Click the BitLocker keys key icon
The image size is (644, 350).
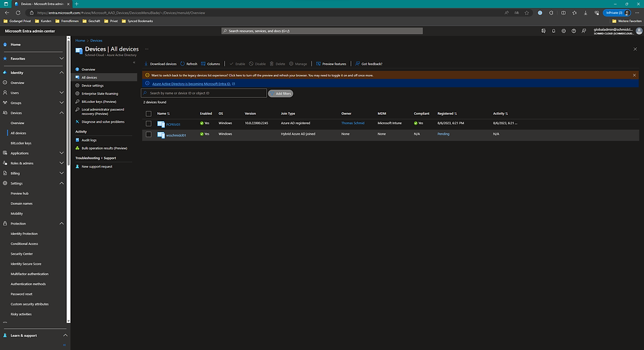78,101
